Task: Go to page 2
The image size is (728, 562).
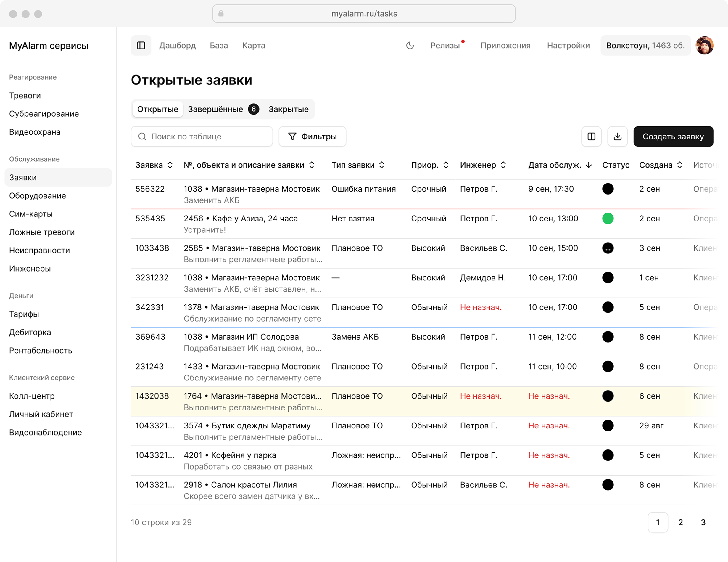Action: click(x=680, y=522)
